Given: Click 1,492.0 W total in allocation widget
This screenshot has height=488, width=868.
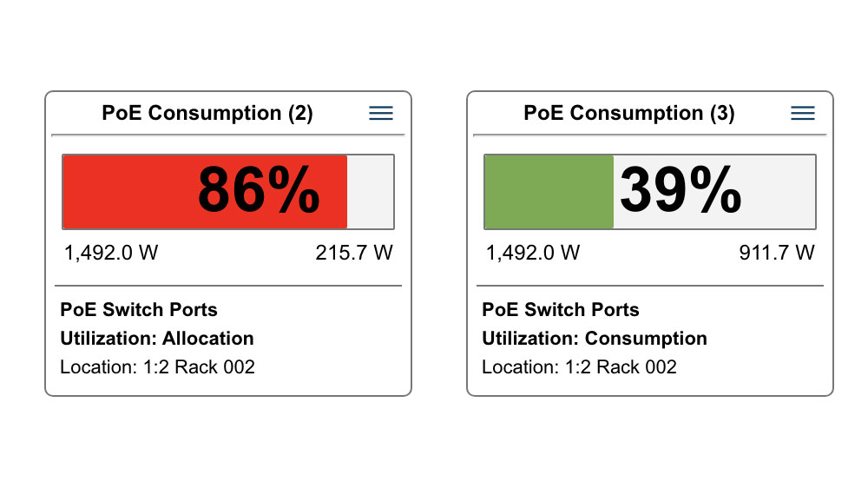Looking at the screenshot, I should click(111, 254).
